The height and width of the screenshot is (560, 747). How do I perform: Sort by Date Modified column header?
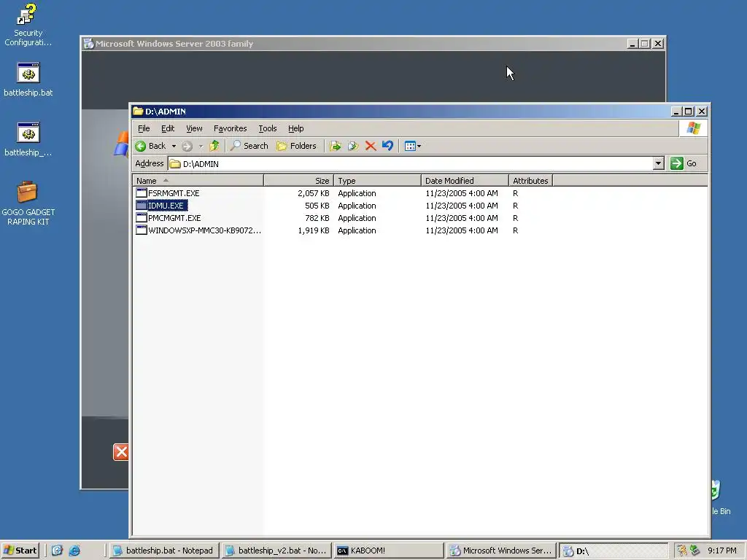tap(465, 181)
